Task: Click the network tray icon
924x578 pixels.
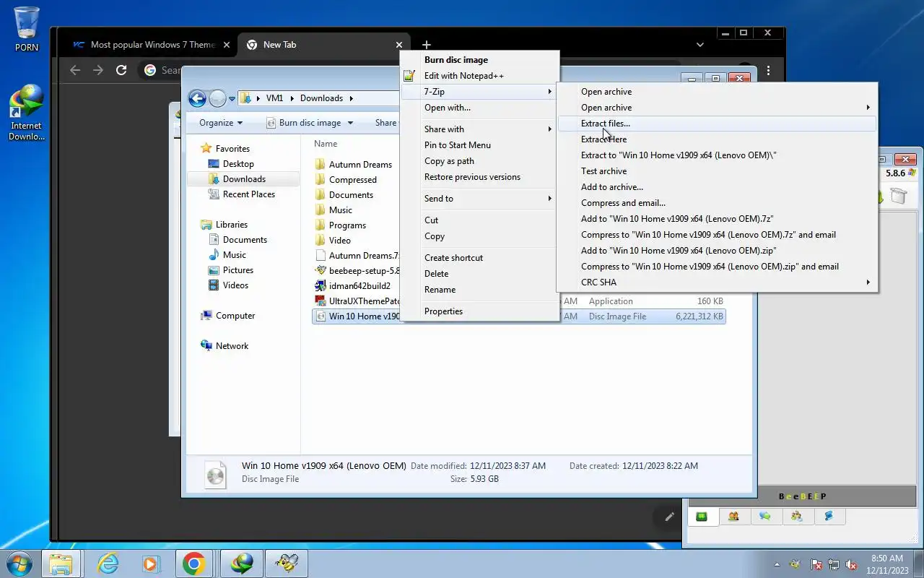Action: tap(834, 565)
